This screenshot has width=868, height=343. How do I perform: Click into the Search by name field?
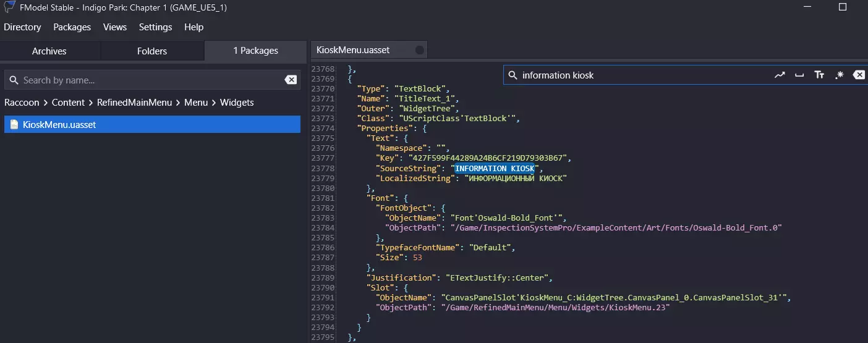coord(148,80)
